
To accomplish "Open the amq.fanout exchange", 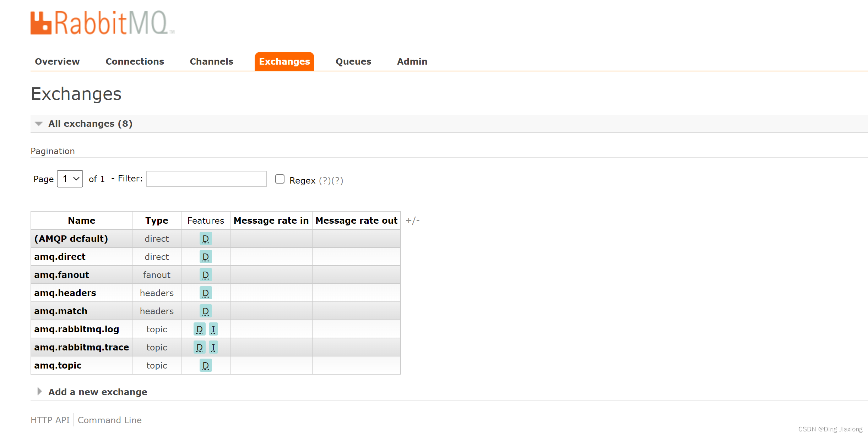I will [x=61, y=275].
